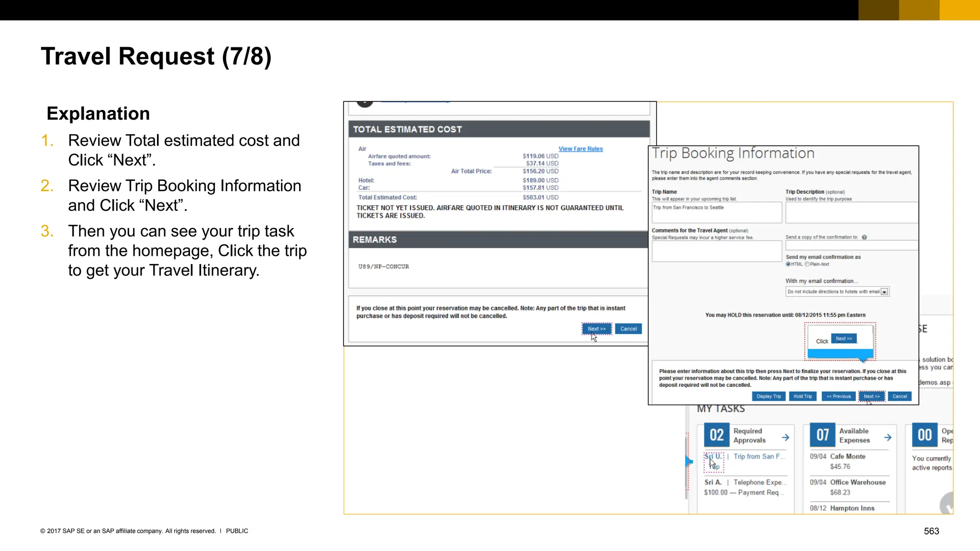
Task: Click the Send a copy of confirmation field
Action: coord(852,245)
